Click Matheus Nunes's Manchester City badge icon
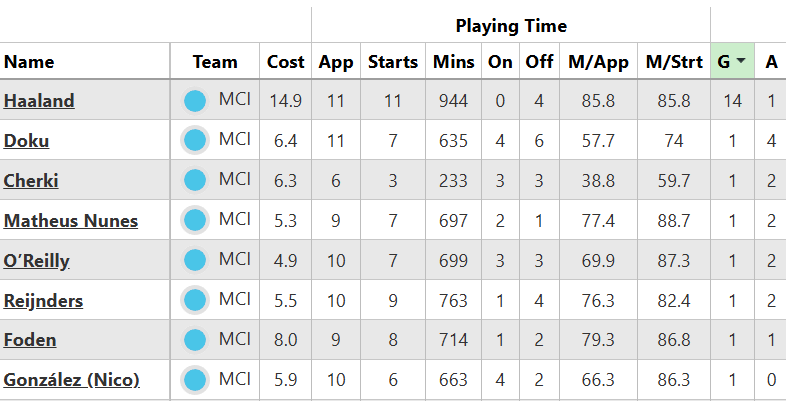The height and width of the screenshot is (401, 786). [x=195, y=220]
